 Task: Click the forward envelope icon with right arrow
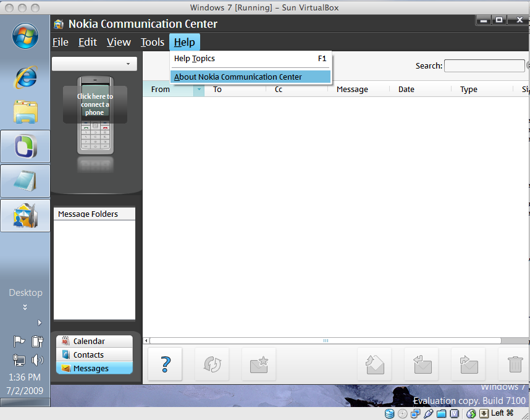coord(468,364)
